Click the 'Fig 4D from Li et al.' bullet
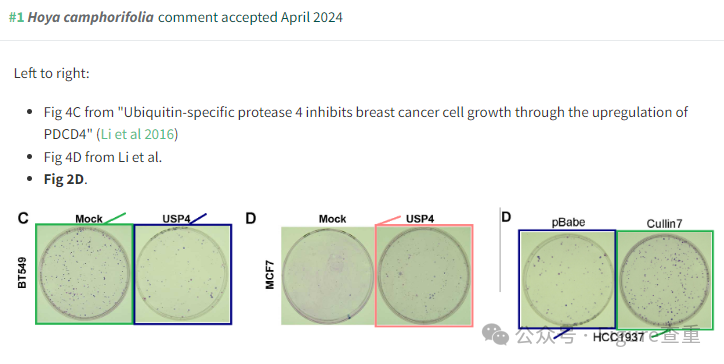 (x=103, y=157)
